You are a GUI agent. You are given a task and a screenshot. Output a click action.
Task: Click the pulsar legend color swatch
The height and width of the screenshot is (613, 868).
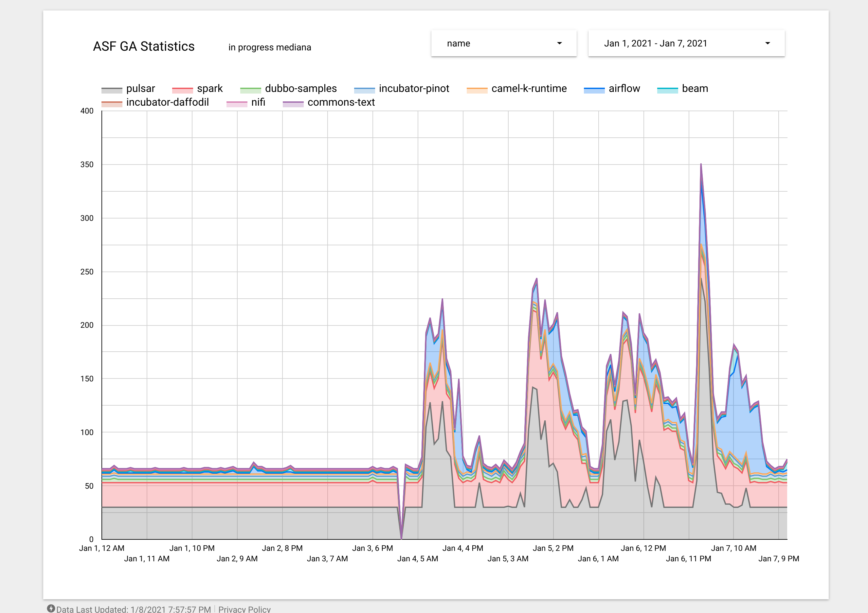(x=112, y=90)
